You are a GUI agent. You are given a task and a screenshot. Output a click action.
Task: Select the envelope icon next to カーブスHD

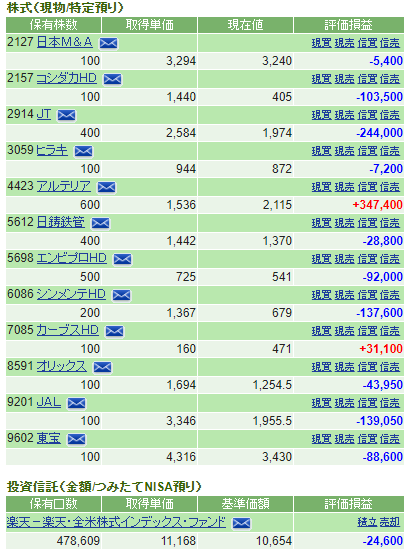click(114, 331)
